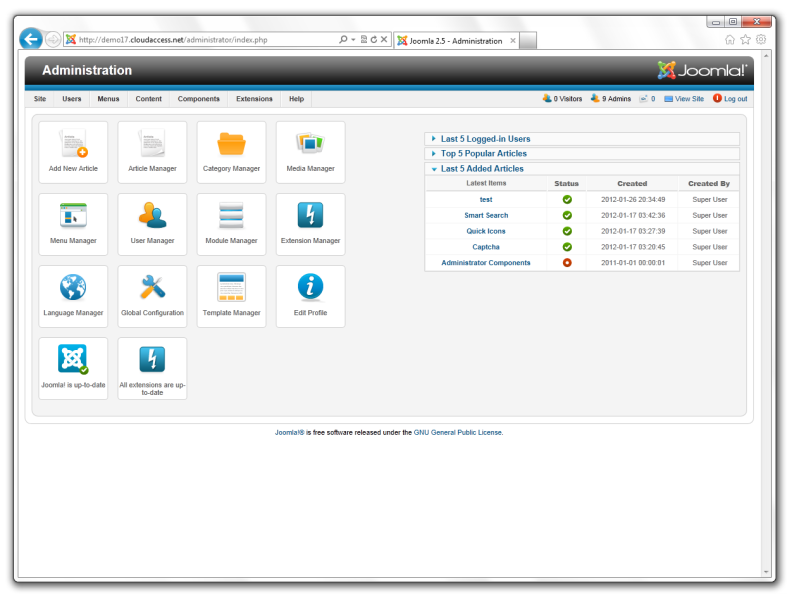
Task: Open the Help menu
Action: coord(296,99)
